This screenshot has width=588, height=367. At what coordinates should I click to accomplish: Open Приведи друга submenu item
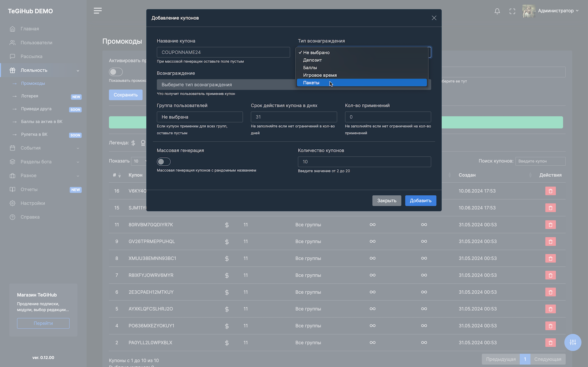pos(36,109)
